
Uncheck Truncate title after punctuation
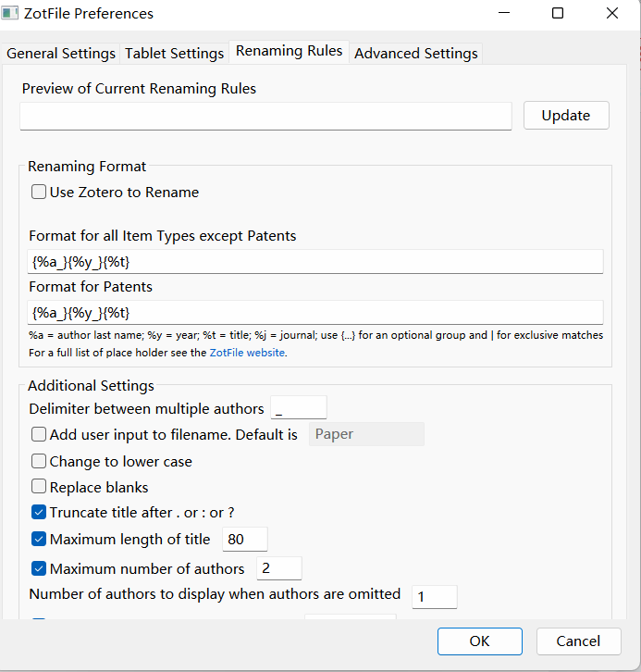(39, 513)
